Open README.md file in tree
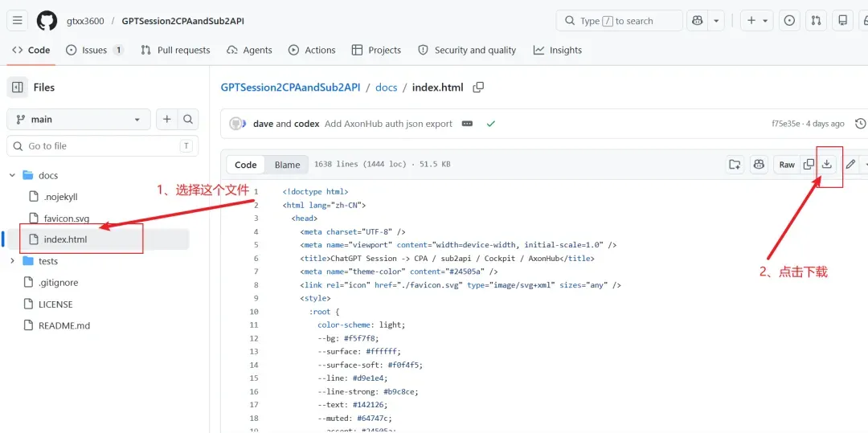The width and height of the screenshot is (868, 433). pos(64,325)
